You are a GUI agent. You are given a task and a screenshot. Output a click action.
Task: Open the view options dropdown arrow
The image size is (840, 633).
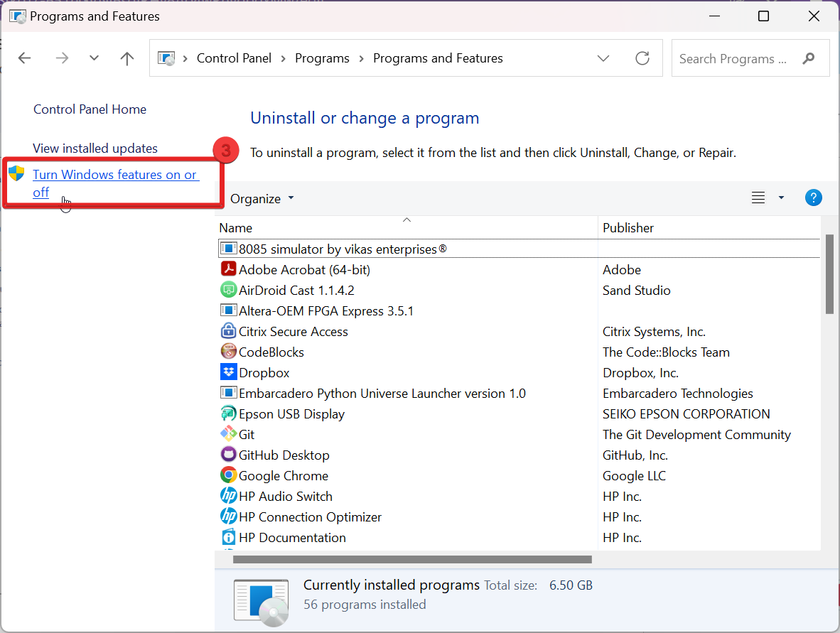coord(781,198)
